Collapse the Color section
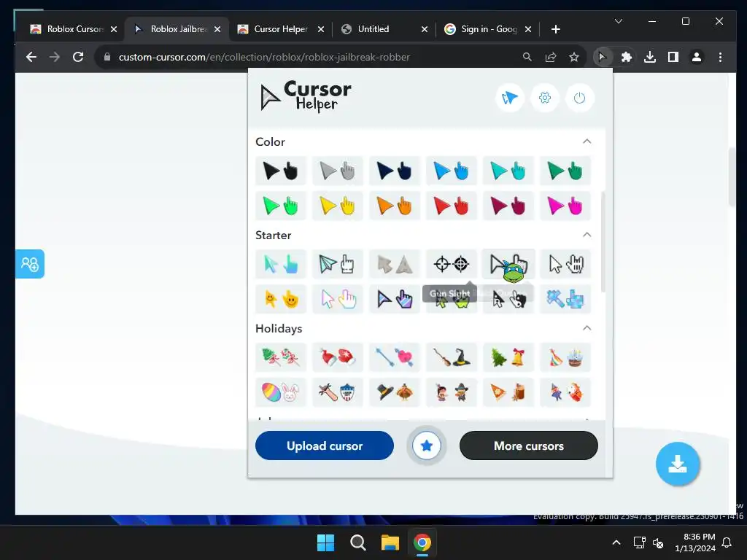Viewport: 747px width, 560px height. coord(587,141)
